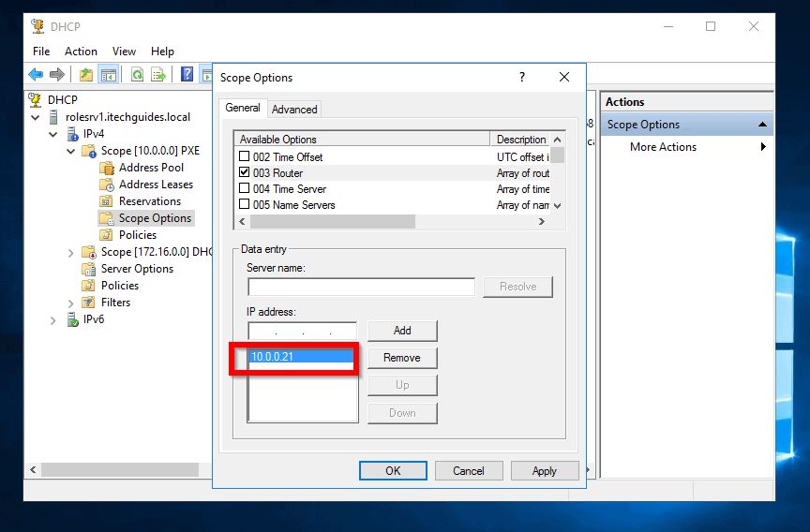810x532 pixels.
Task: Click the IP address input field
Action: click(302, 331)
